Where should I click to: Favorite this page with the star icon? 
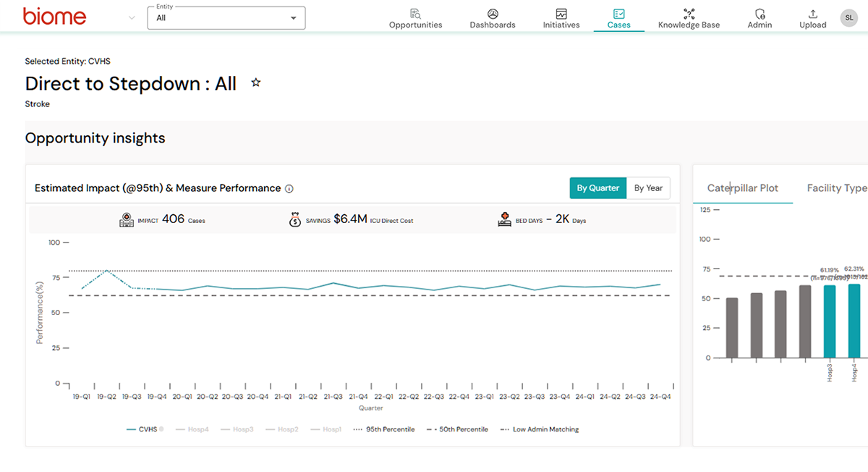[x=255, y=83]
